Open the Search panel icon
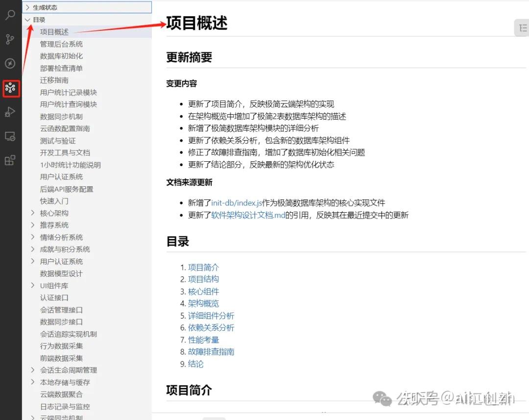This screenshot has height=420, width=529. pyautogui.click(x=10, y=15)
